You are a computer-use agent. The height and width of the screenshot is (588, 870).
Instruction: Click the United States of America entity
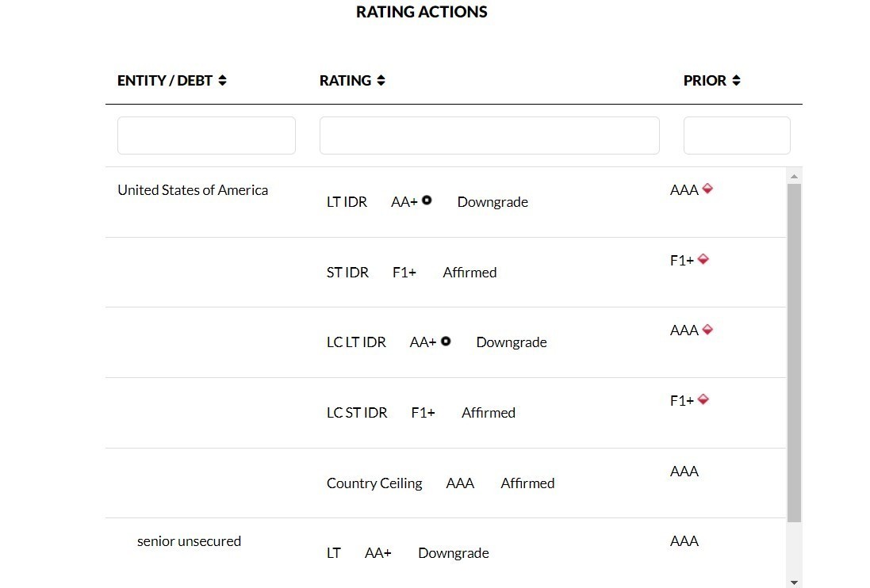(193, 190)
